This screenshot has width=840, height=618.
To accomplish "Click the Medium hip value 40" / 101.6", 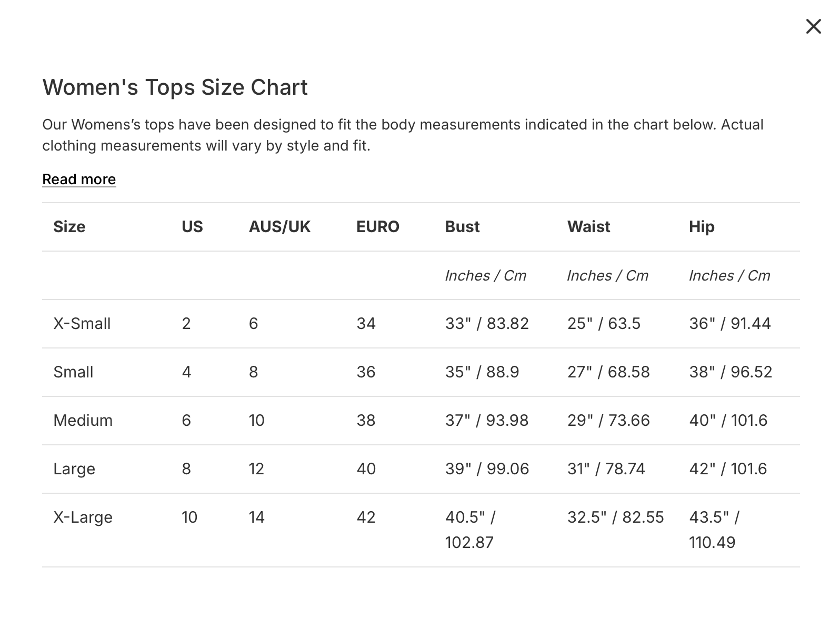I will [728, 421].
